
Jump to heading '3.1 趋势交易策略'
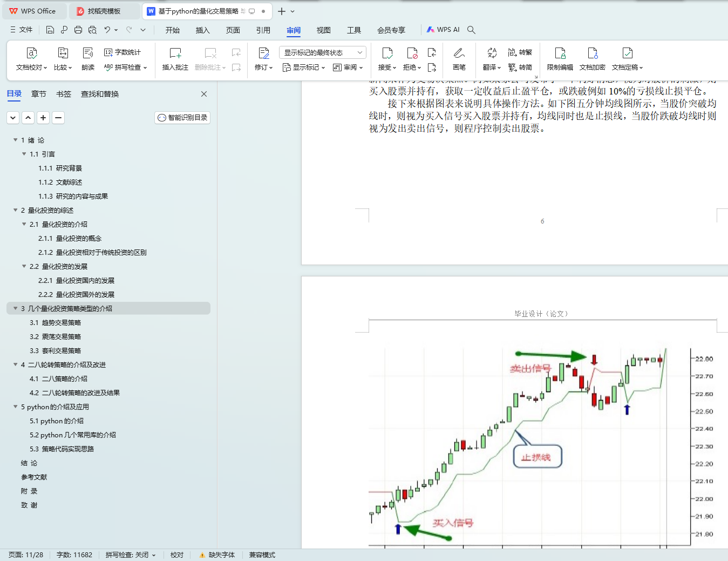click(55, 322)
